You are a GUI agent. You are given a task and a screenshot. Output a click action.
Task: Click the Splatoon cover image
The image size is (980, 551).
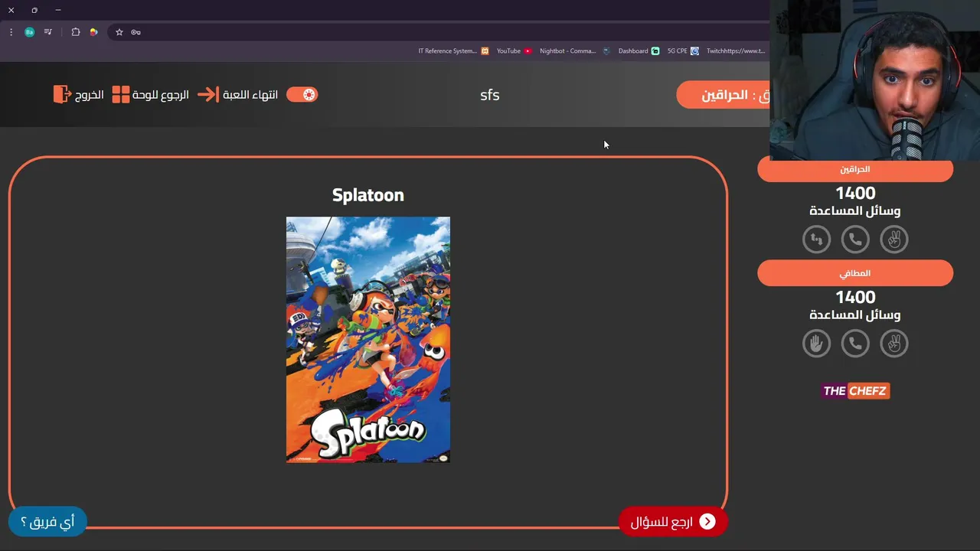(x=368, y=339)
